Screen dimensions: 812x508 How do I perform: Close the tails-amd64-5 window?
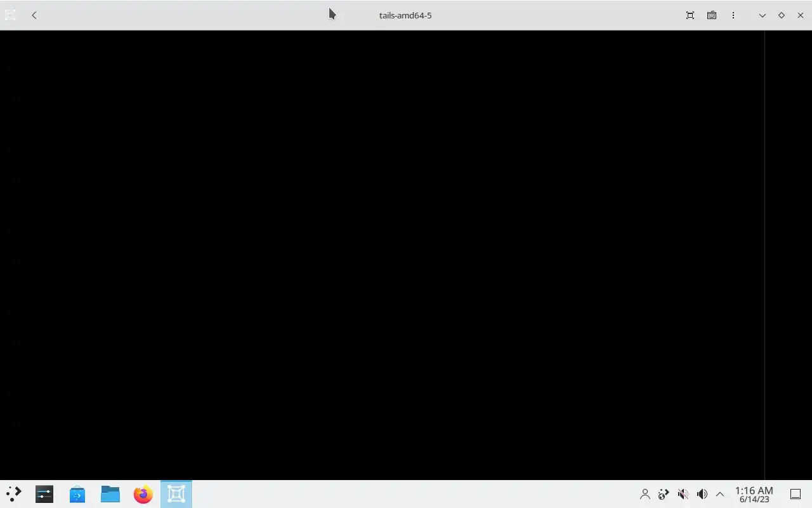click(801, 15)
